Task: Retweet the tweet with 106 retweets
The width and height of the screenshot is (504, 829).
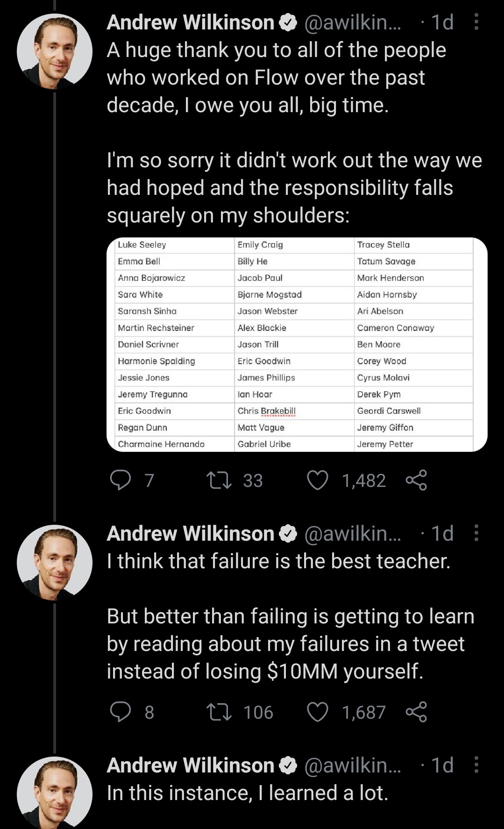Action: point(219,712)
